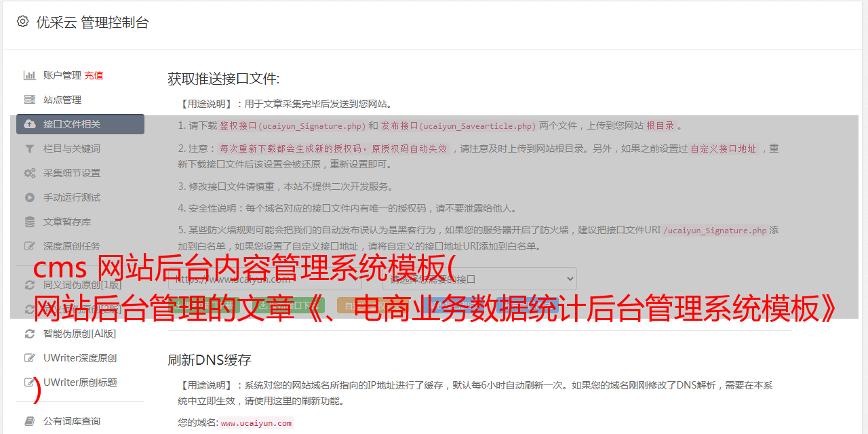Open the UWriter深度原创 menu item

[x=80, y=358]
